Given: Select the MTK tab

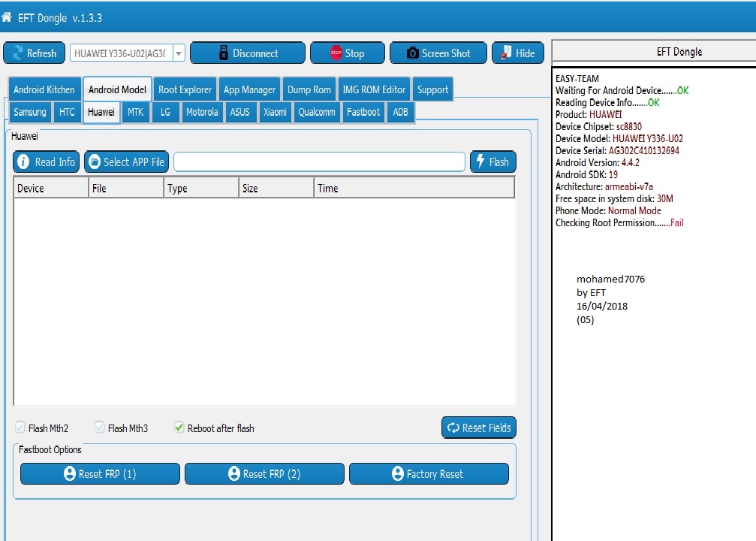Looking at the screenshot, I should pyautogui.click(x=135, y=112).
